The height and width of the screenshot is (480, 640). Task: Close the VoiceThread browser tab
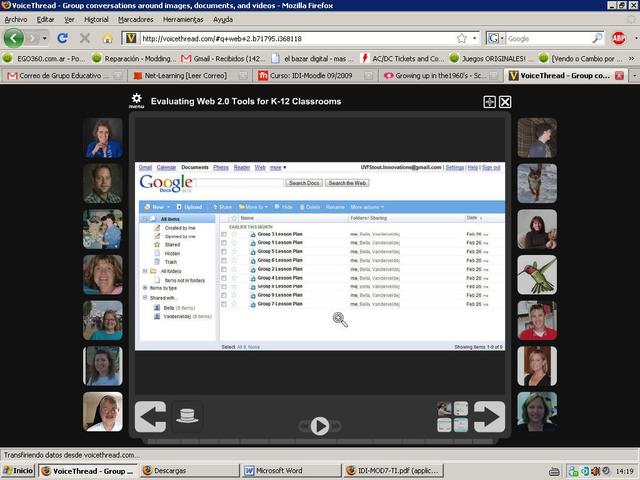point(619,76)
